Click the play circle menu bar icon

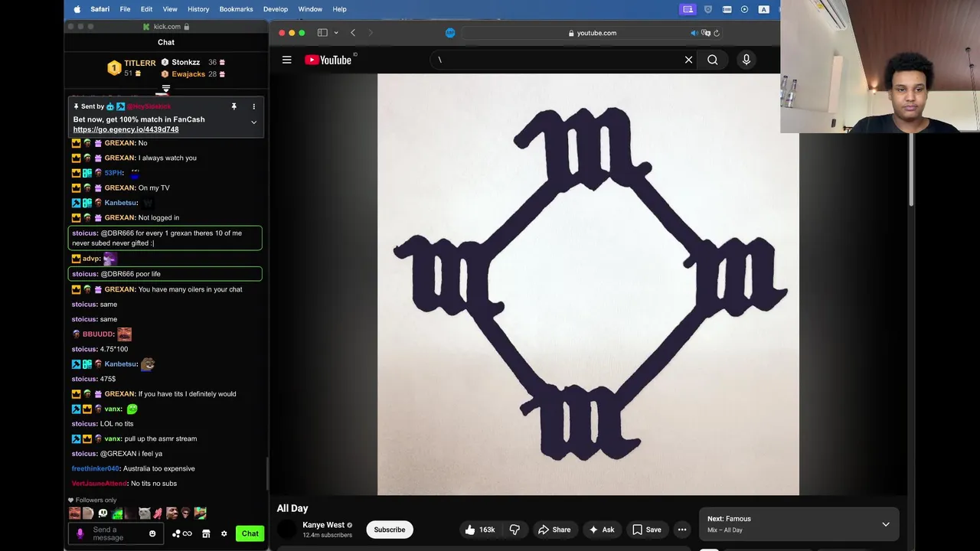[x=745, y=9]
